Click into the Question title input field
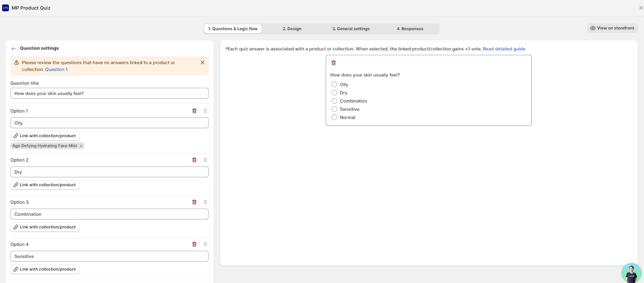 coord(109,93)
